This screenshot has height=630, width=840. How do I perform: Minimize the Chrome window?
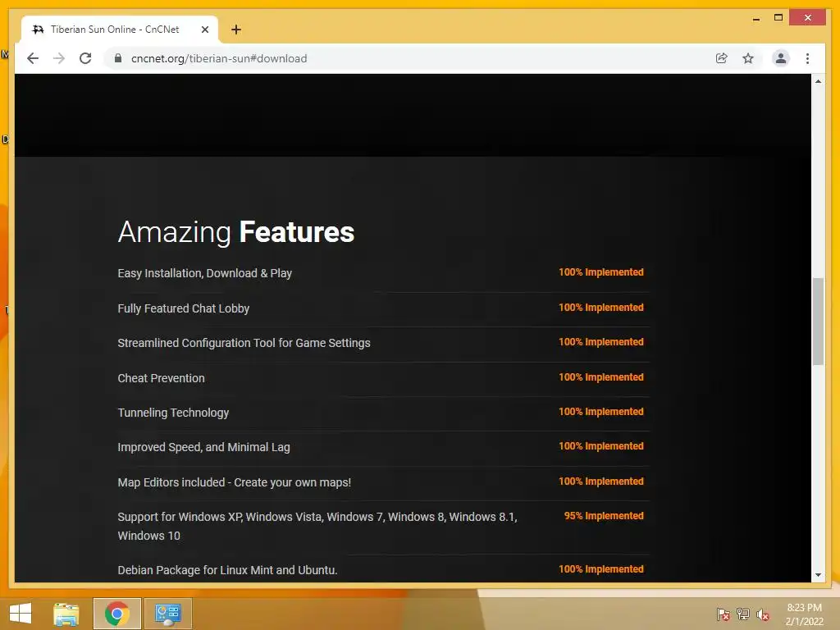click(x=756, y=18)
